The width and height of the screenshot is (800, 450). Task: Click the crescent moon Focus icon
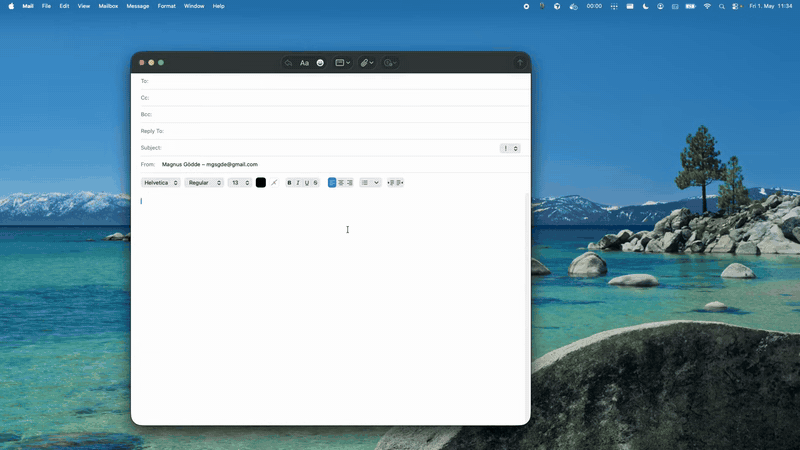(x=645, y=6)
